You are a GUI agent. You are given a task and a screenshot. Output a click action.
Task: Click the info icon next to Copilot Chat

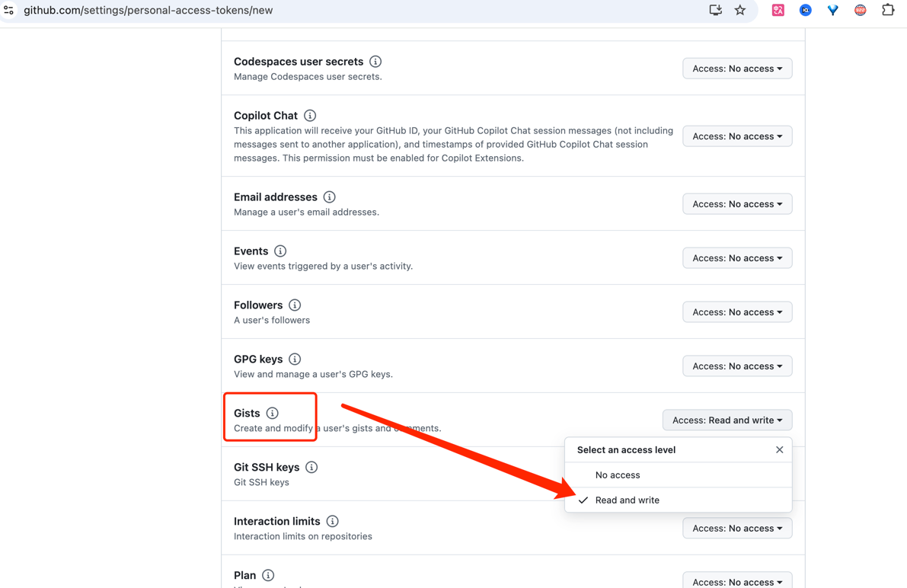pyautogui.click(x=310, y=115)
